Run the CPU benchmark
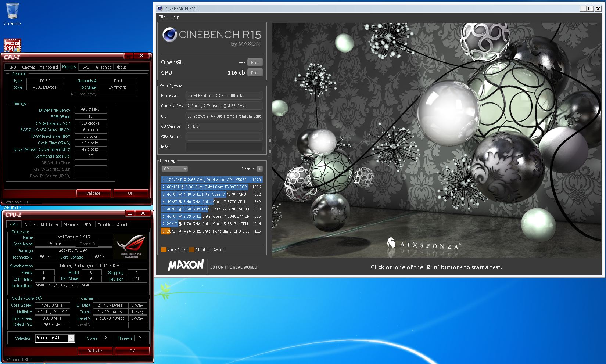This screenshot has width=606, height=364. click(x=255, y=73)
